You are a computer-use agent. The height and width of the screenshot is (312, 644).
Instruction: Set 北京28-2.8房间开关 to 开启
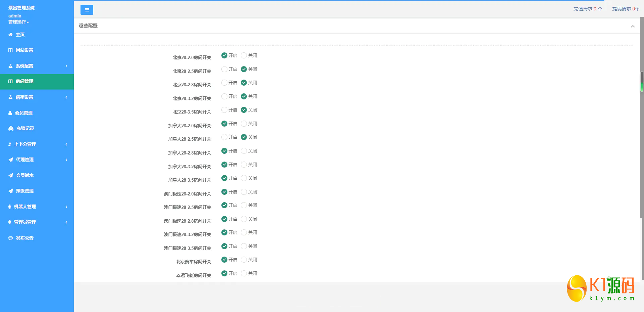pos(224,83)
